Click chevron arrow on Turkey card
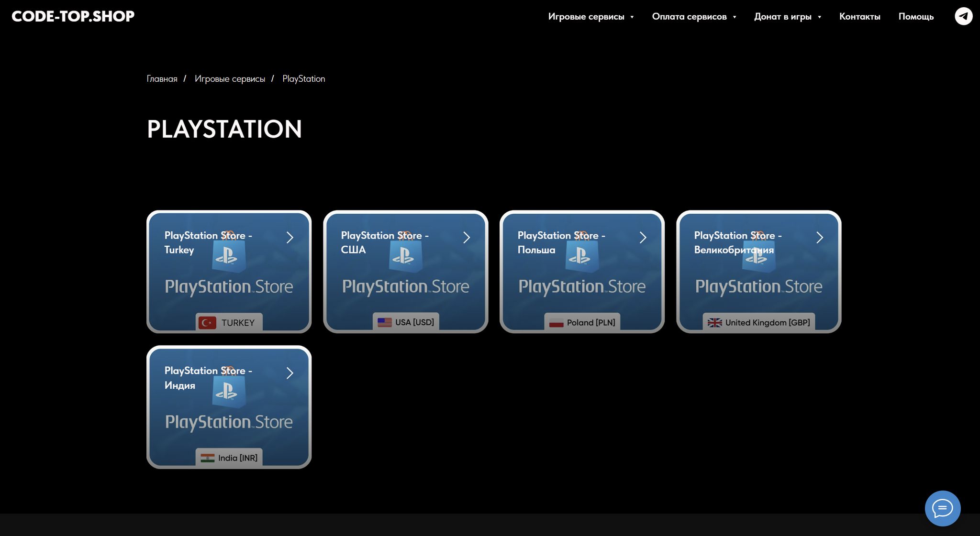Image resolution: width=980 pixels, height=536 pixels. point(290,238)
